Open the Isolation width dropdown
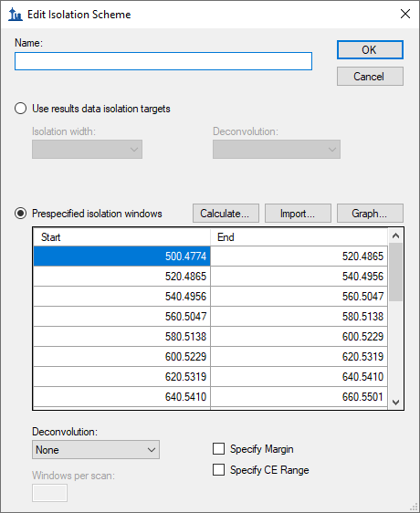This screenshot has width=420, height=513. 87,149
